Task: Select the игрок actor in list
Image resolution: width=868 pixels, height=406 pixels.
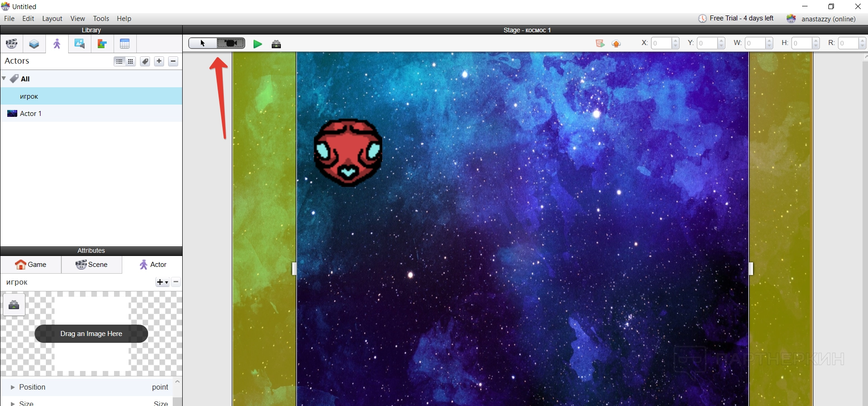Action: coord(91,96)
